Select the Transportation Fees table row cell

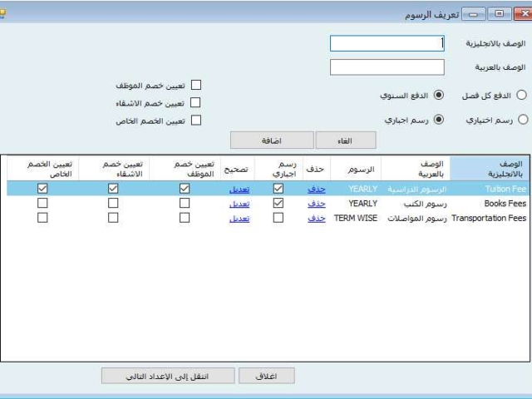coord(494,218)
